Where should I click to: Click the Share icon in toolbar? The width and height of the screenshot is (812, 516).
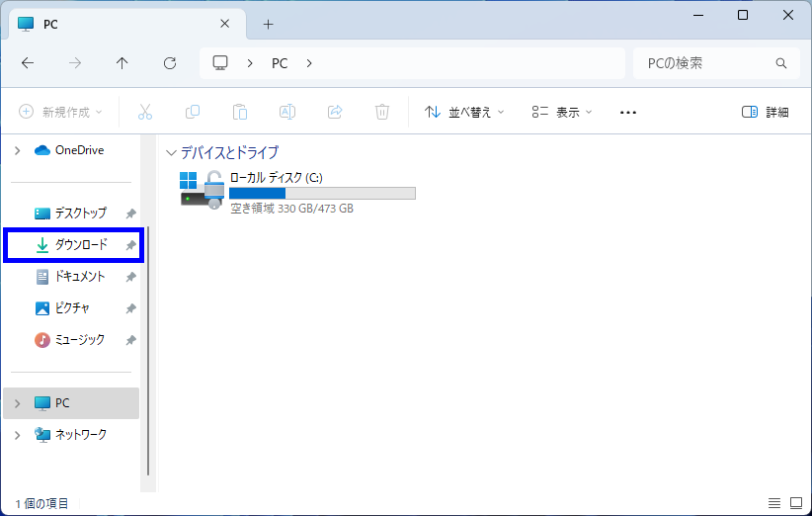click(x=335, y=113)
